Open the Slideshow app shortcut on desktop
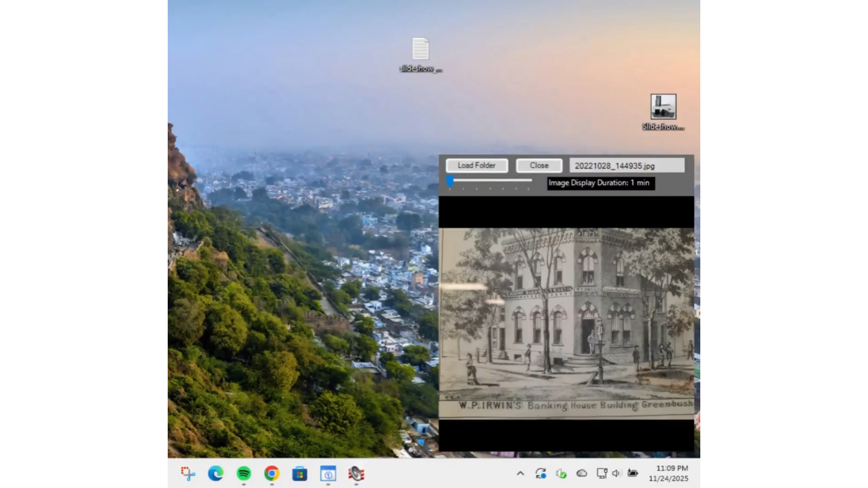 [663, 107]
